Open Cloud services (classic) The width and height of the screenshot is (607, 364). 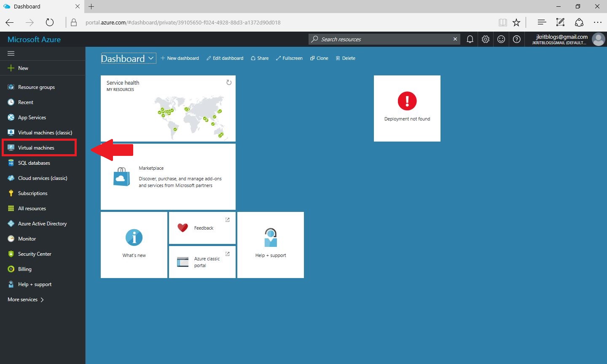click(x=43, y=178)
